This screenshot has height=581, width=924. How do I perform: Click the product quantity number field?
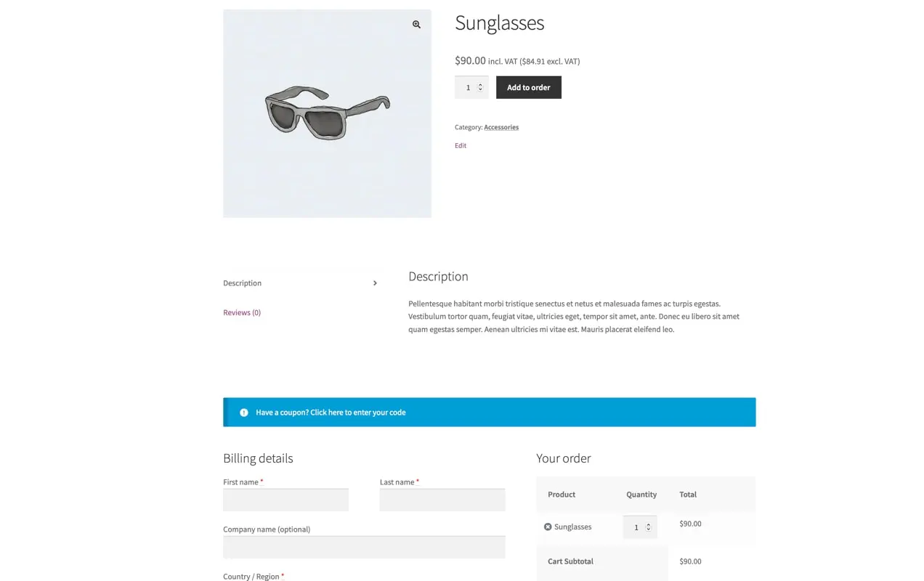(467, 87)
